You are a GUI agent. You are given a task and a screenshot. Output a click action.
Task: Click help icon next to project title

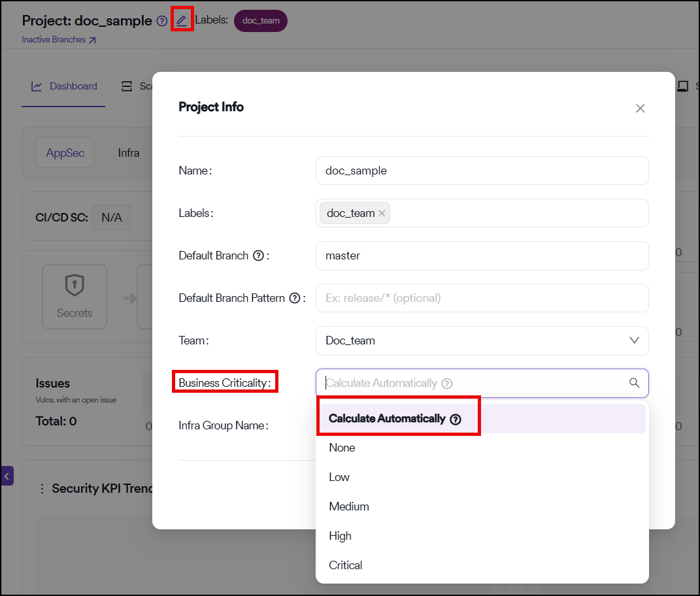click(162, 21)
